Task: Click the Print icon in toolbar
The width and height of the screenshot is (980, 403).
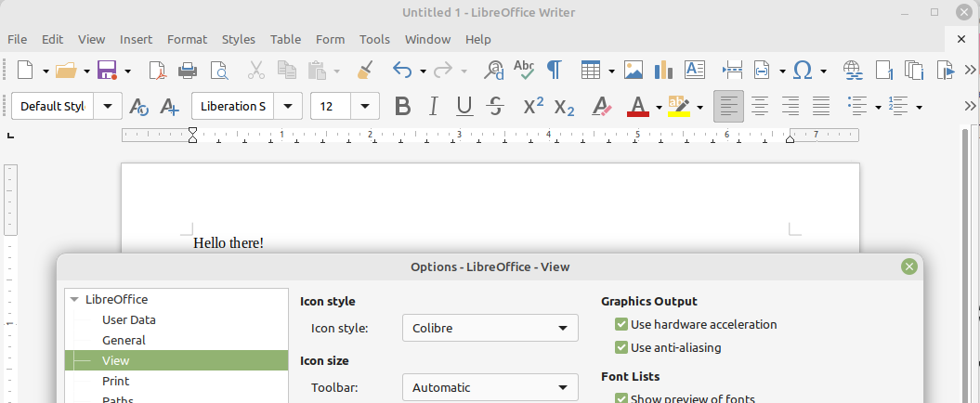Action: (x=188, y=71)
